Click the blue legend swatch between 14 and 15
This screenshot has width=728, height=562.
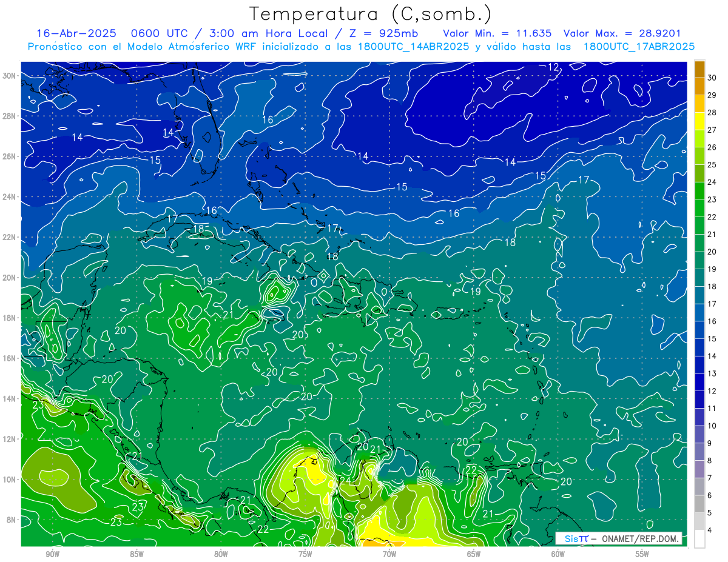coord(699,347)
